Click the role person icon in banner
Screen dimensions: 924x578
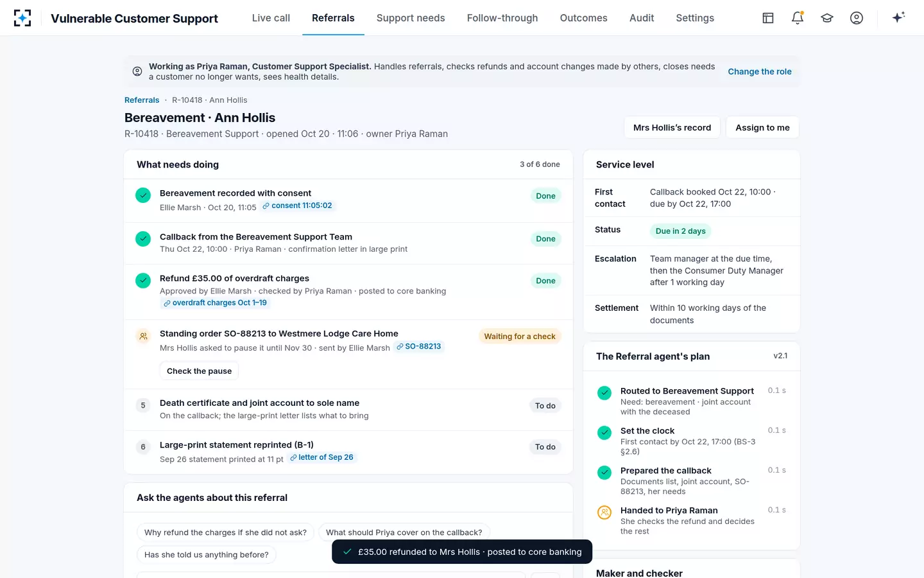(137, 71)
